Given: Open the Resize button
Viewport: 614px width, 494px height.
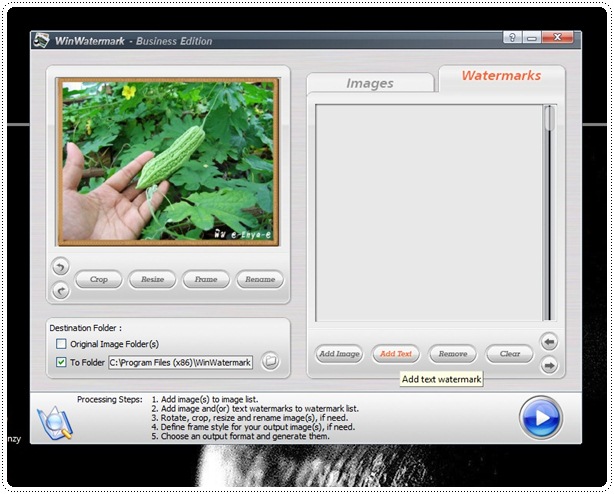Looking at the screenshot, I should (152, 279).
